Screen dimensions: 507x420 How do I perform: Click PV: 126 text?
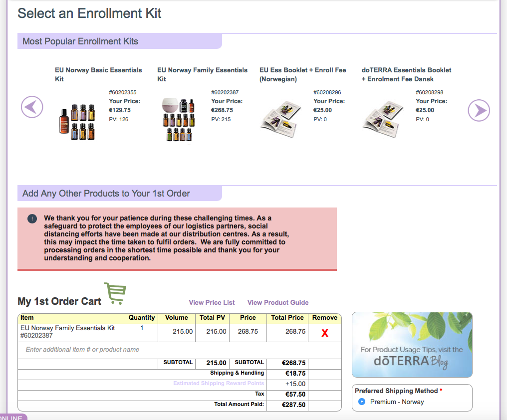[119, 119]
